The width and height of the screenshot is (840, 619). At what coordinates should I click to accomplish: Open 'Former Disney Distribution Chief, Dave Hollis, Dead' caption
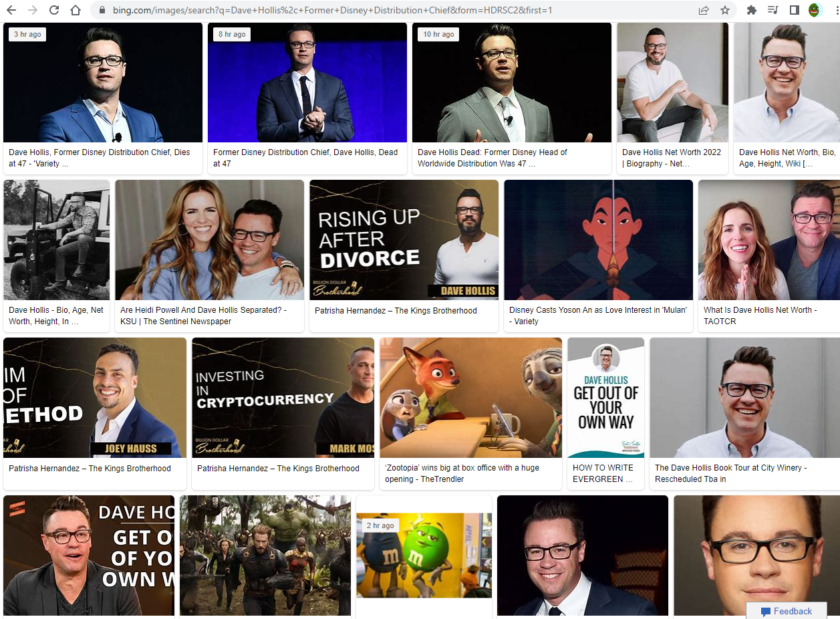pos(305,158)
